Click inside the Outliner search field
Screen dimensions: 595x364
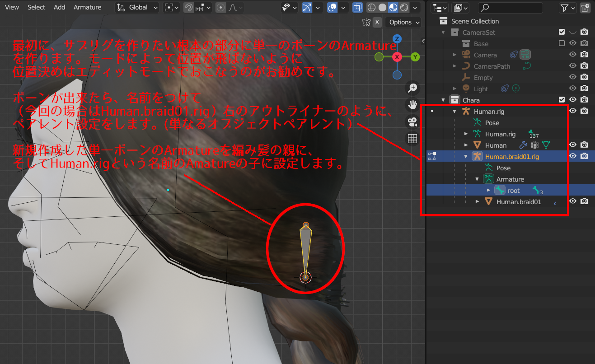pyautogui.click(x=511, y=8)
